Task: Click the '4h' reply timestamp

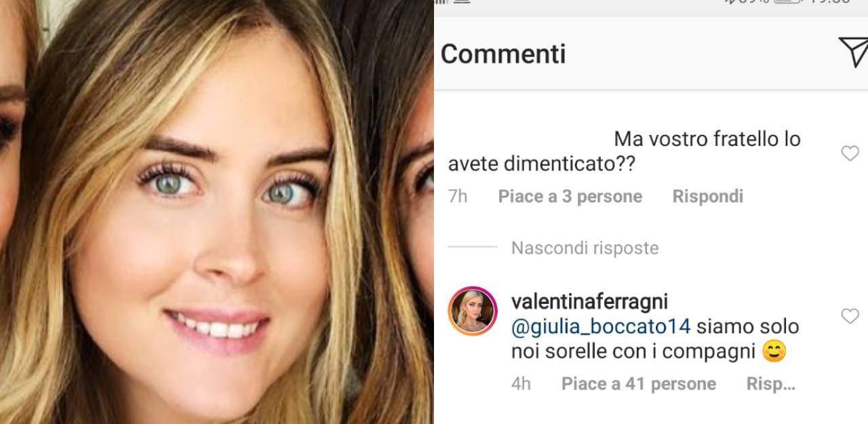Action: (x=521, y=383)
